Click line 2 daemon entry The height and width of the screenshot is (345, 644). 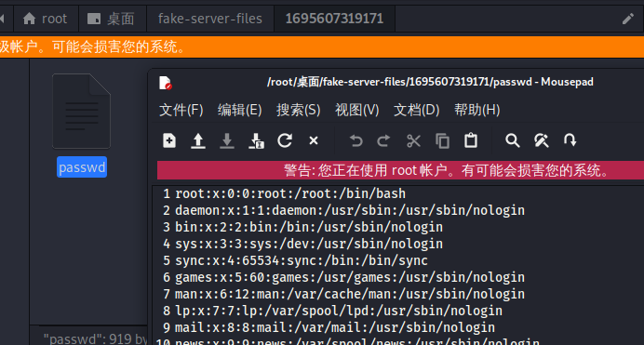(x=350, y=210)
